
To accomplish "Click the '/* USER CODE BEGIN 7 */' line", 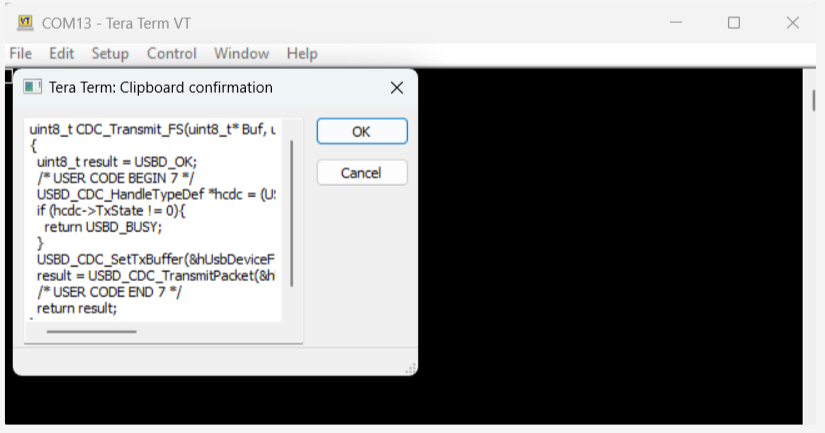I will click(116, 178).
